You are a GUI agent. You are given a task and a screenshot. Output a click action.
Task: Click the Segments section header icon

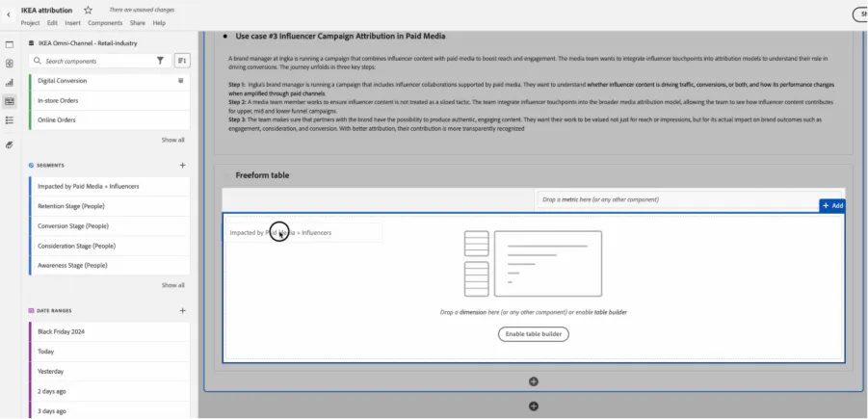32,166
